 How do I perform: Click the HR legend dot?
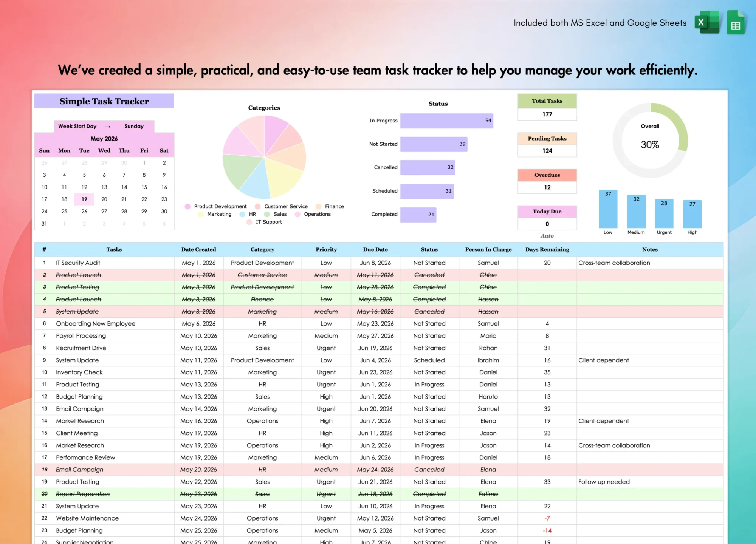click(x=243, y=214)
